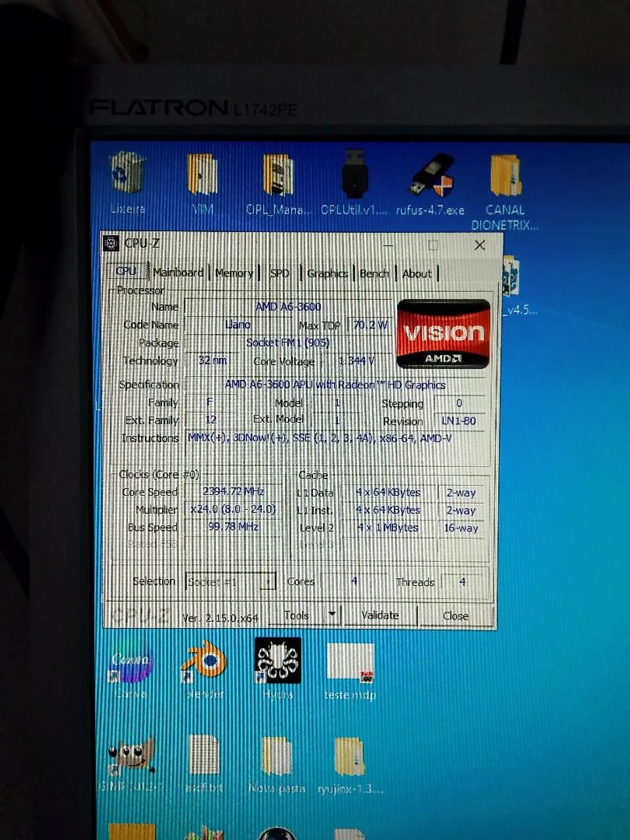Image resolution: width=630 pixels, height=840 pixels.
Task: Click the 32 nm technology value
Action: [213, 360]
